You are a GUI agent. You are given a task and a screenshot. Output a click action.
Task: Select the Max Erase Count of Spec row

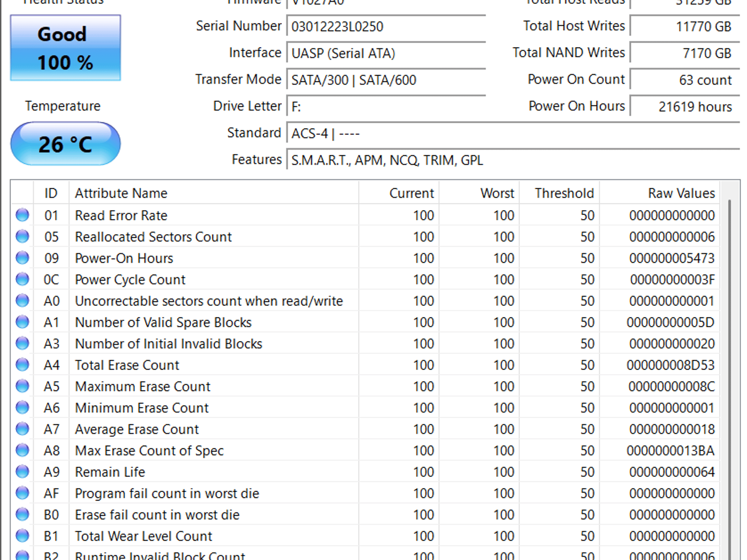pos(365,450)
